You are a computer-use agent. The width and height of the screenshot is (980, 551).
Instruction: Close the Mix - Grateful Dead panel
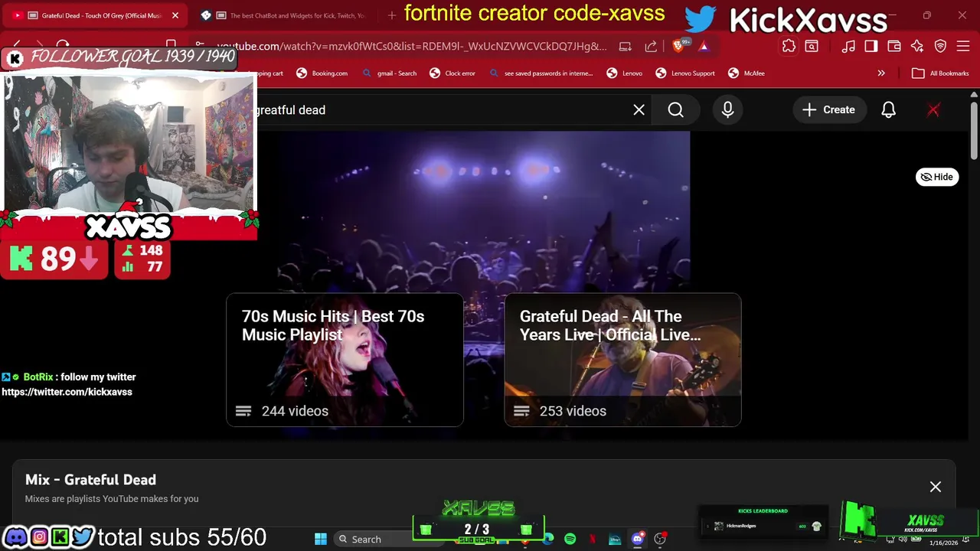pos(935,487)
